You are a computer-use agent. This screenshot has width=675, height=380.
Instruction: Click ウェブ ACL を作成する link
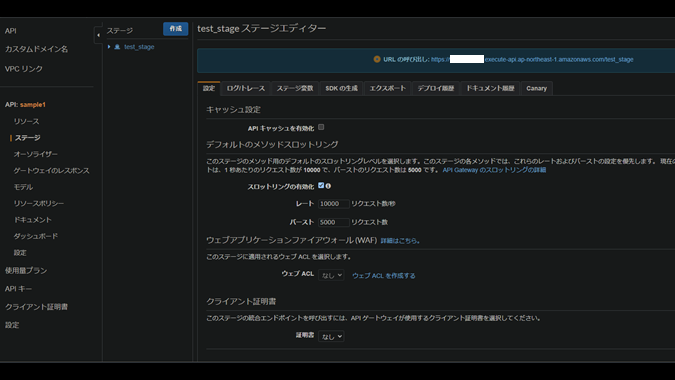pyautogui.click(x=384, y=275)
